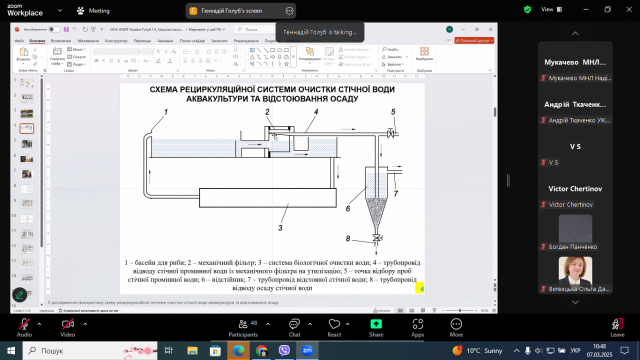Viewport: 640px width, 360px height.
Task: Expand the caret beside React
Action: [347, 324]
